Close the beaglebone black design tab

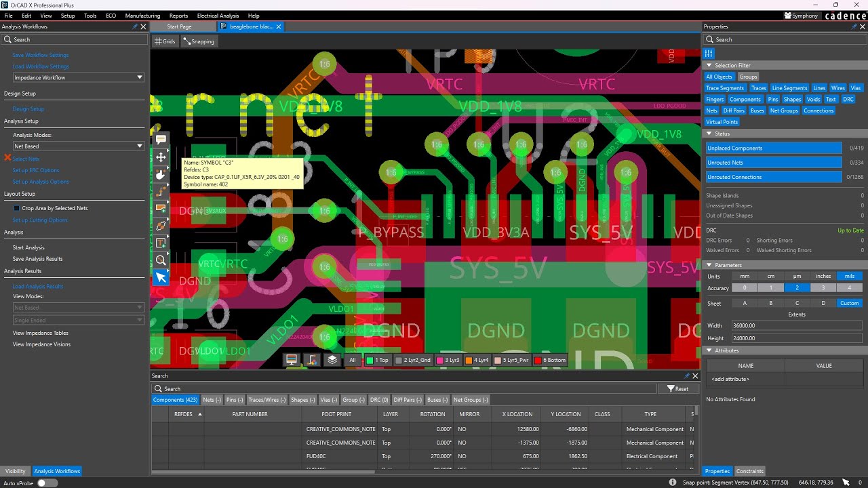[x=279, y=26]
